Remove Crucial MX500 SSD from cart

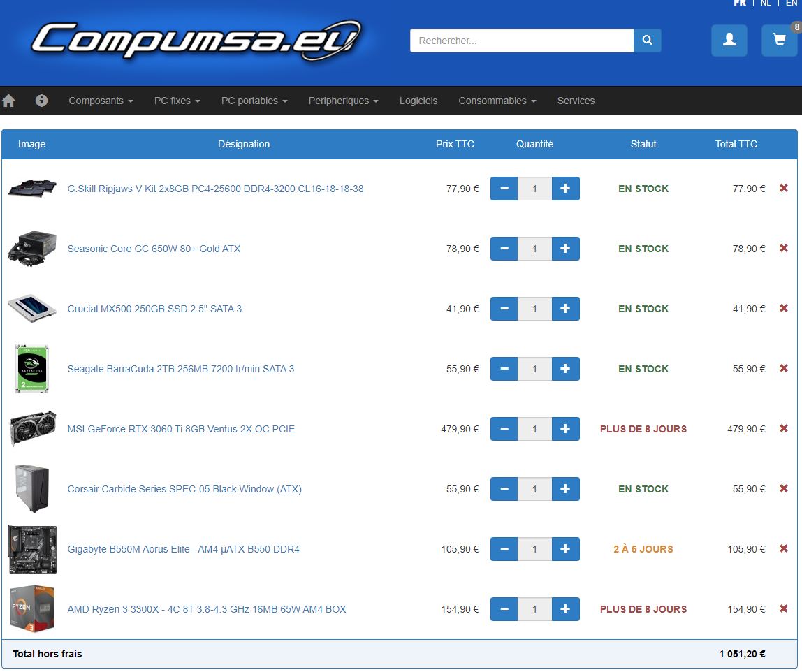pyautogui.click(x=783, y=308)
